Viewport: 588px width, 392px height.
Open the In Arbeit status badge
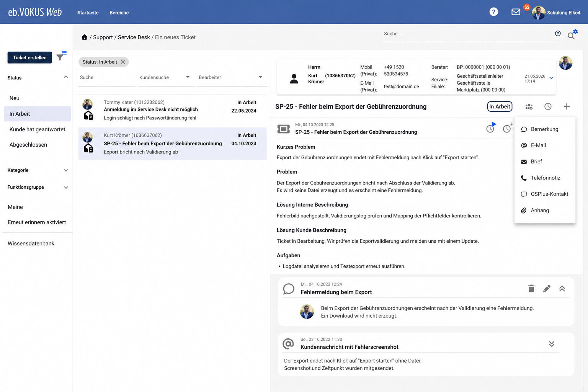500,106
